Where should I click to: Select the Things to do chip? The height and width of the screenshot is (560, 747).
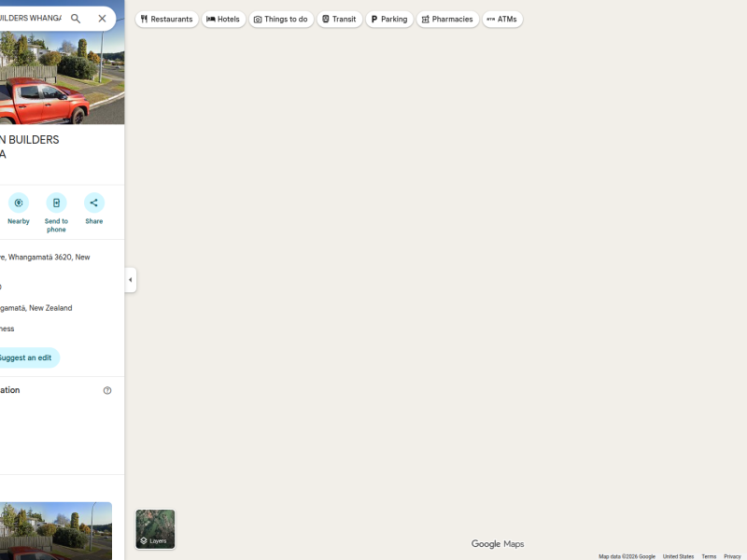point(281,19)
